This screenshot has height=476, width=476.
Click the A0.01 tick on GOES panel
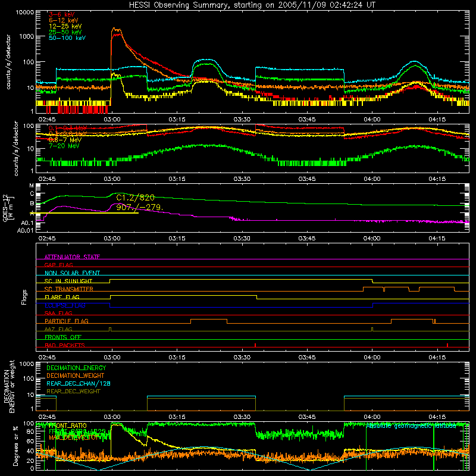pos(26,230)
